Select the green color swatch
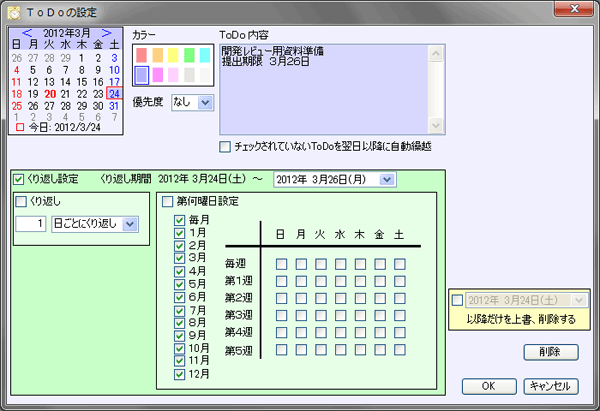The width and height of the screenshot is (600, 411). [189, 55]
